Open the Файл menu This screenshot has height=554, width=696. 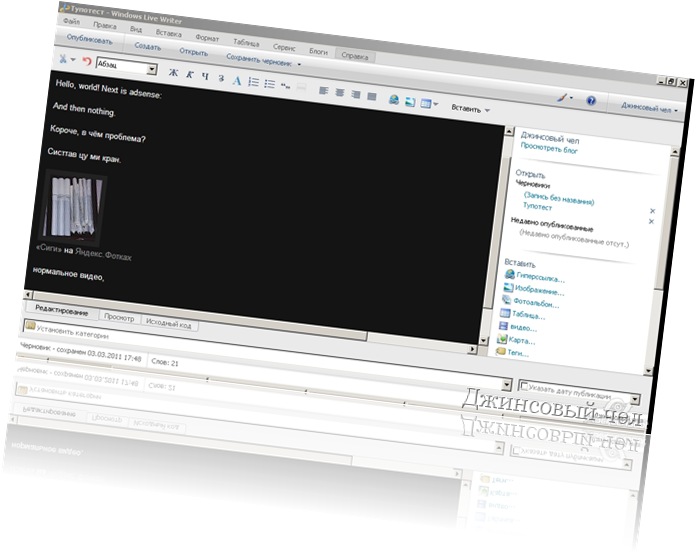(71, 21)
